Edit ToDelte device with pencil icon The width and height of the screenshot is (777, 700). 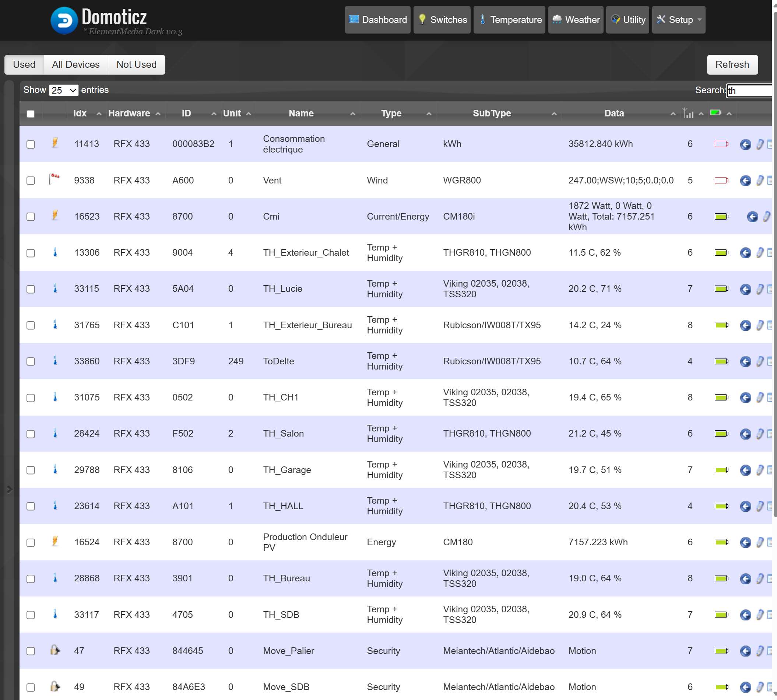[x=760, y=361]
